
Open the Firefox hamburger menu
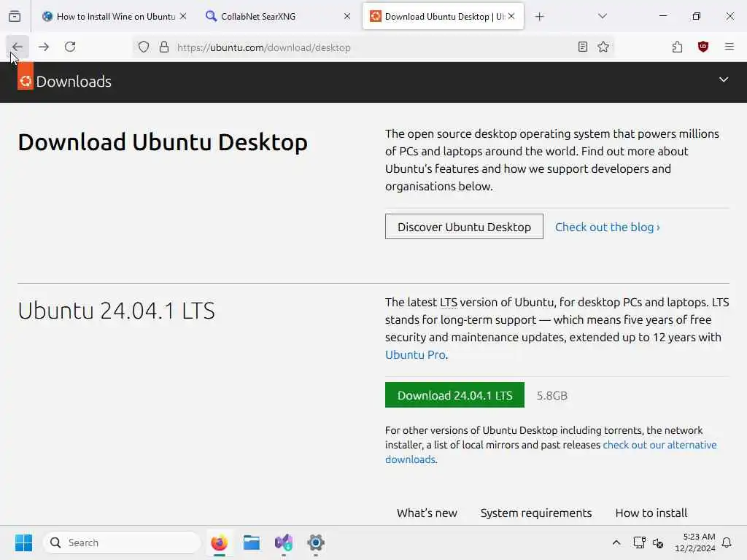coord(729,47)
